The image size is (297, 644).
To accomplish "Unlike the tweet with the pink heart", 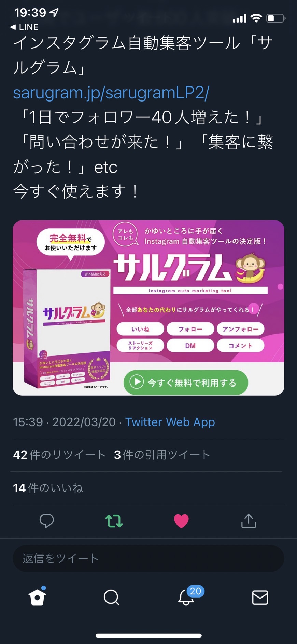I will pos(181,521).
